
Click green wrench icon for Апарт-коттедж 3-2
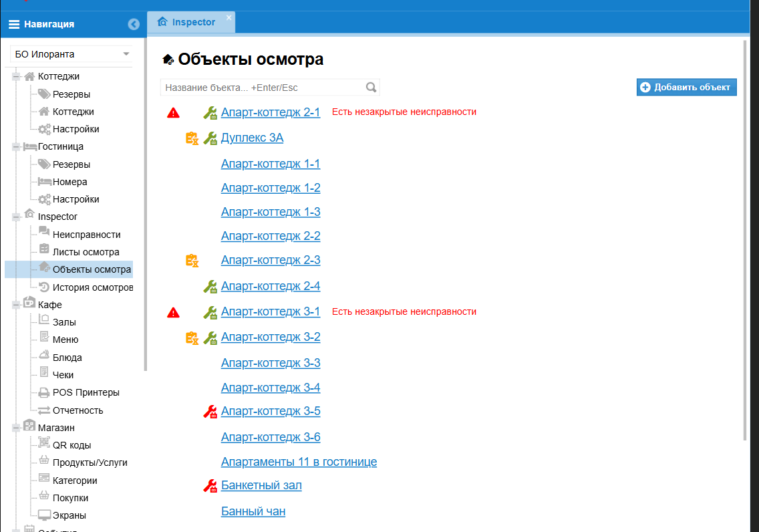(x=210, y=338)
